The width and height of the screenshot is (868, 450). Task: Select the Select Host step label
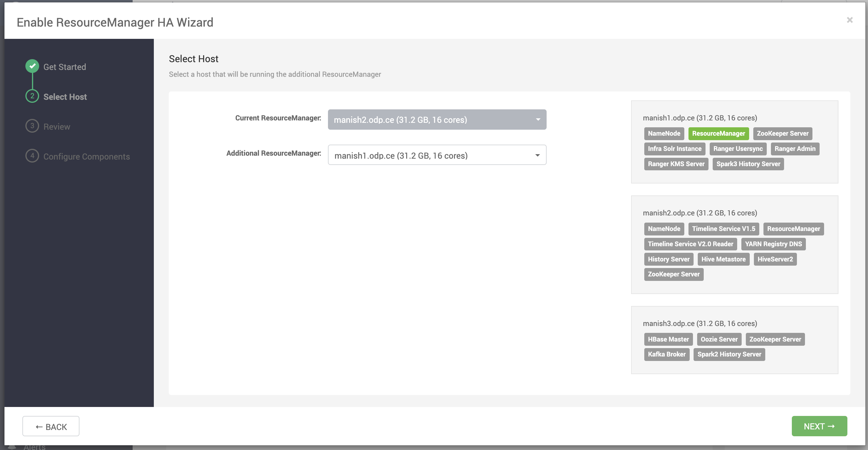click(x=65, y=97)
